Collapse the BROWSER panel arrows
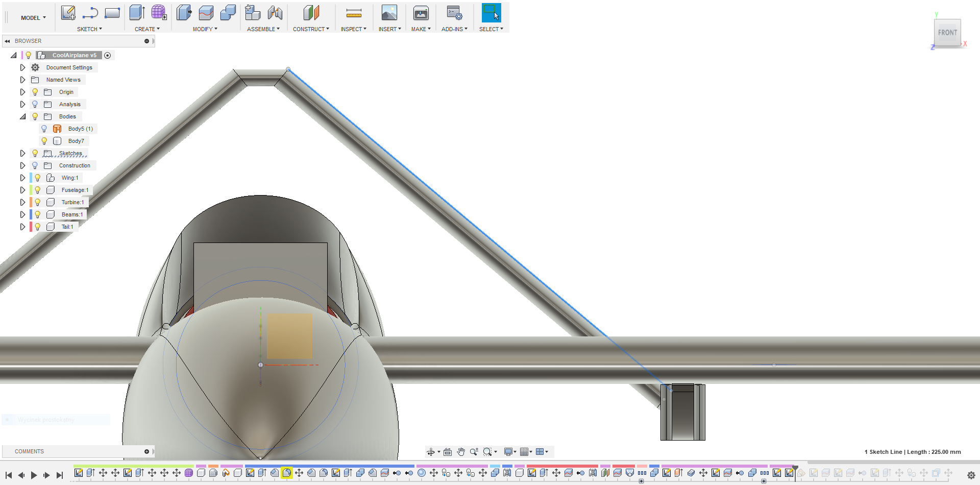Image resolution: width=980 pixels, height=485 pixels. pos(7,41)
